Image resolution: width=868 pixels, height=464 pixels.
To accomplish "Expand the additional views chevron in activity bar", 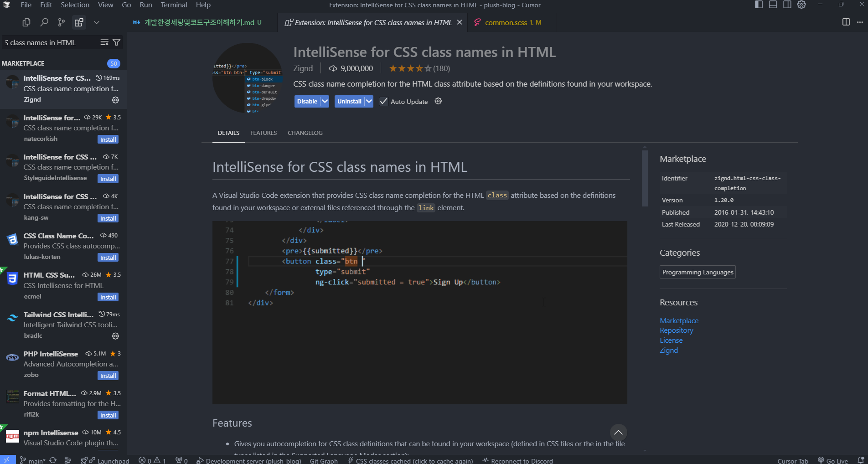I will coord(96,22).
